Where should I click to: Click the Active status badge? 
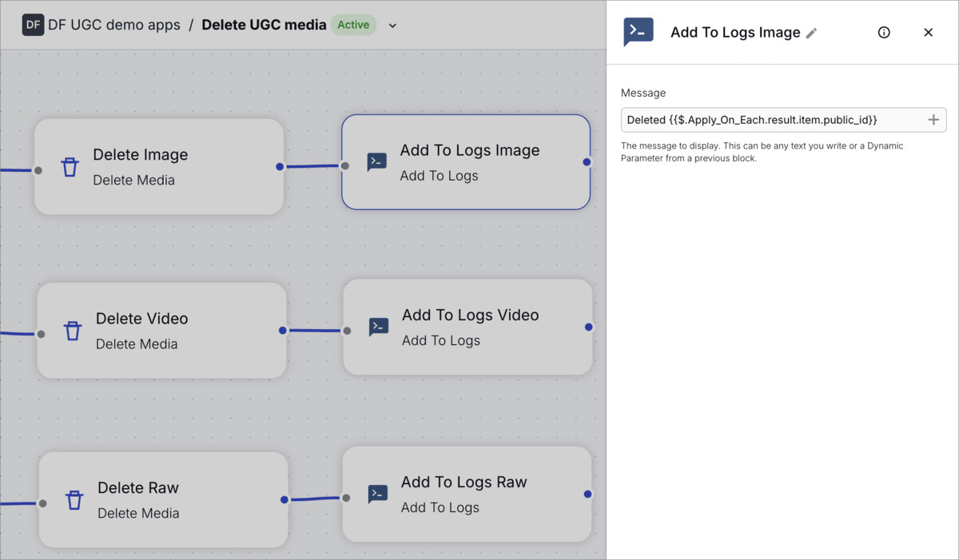pos(353,25)
